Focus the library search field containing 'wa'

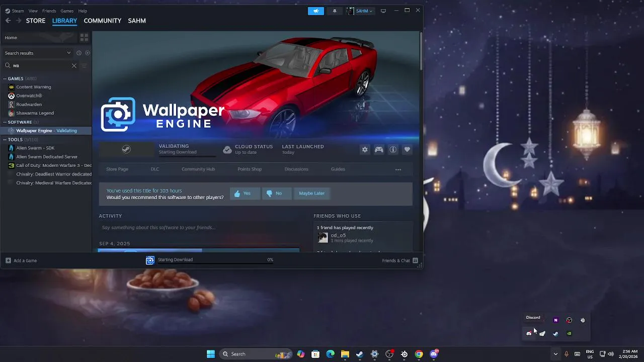(x=40, y=65)
